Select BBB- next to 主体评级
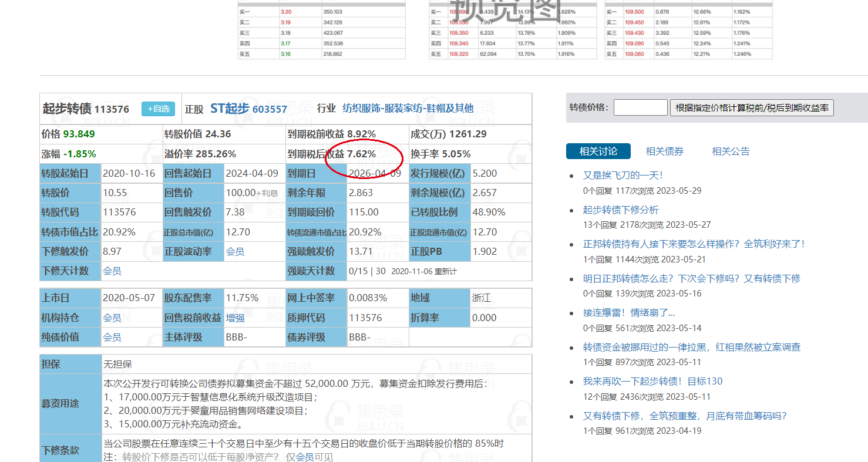The height and width of the screenshot is (462, 868). click(237, 337)
